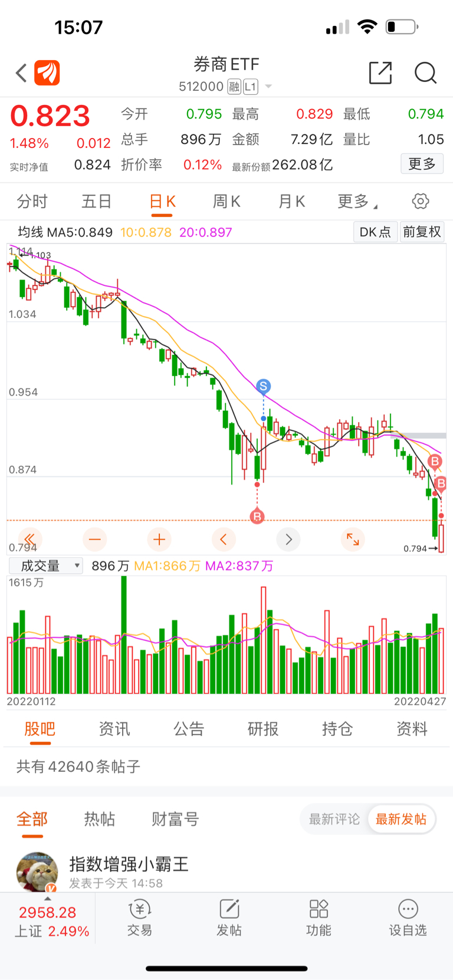Toggle the DK点 indicator
Screen dimensions: 453x980
point(375,232)
